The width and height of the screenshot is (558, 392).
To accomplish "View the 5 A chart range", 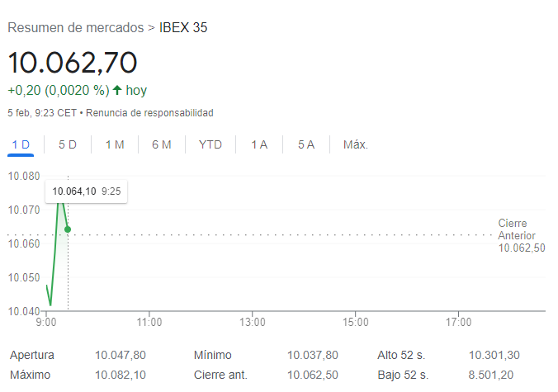I will tap(306, 144).
